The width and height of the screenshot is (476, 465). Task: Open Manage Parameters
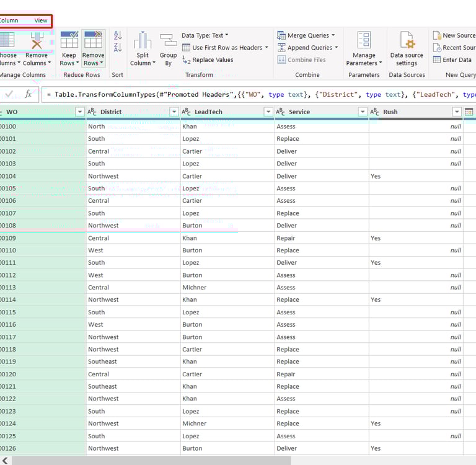pyautogui.click(x=364, y=42)
